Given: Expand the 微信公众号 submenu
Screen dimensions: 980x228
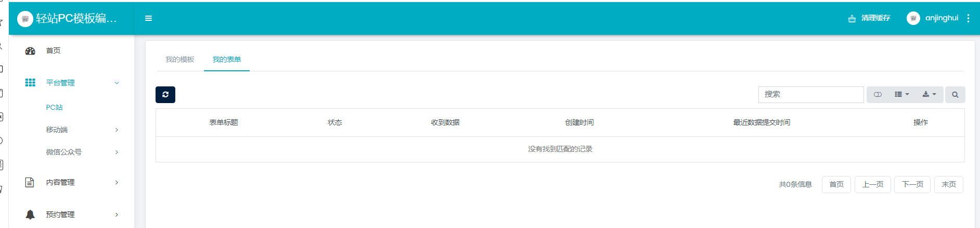Looking at the screenshot, I should [x=117, y=152].
